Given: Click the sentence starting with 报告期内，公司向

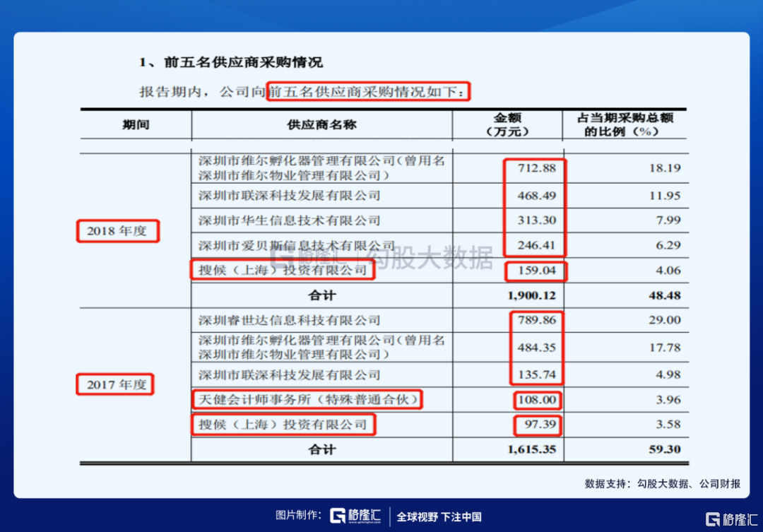Looking at the screenshot, I should coord(302,91).
